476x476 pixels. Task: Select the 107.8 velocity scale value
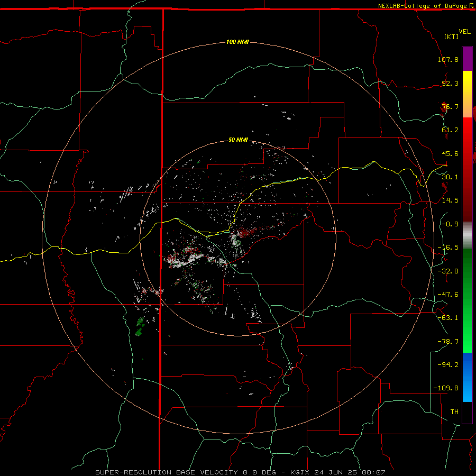point(448,59)
